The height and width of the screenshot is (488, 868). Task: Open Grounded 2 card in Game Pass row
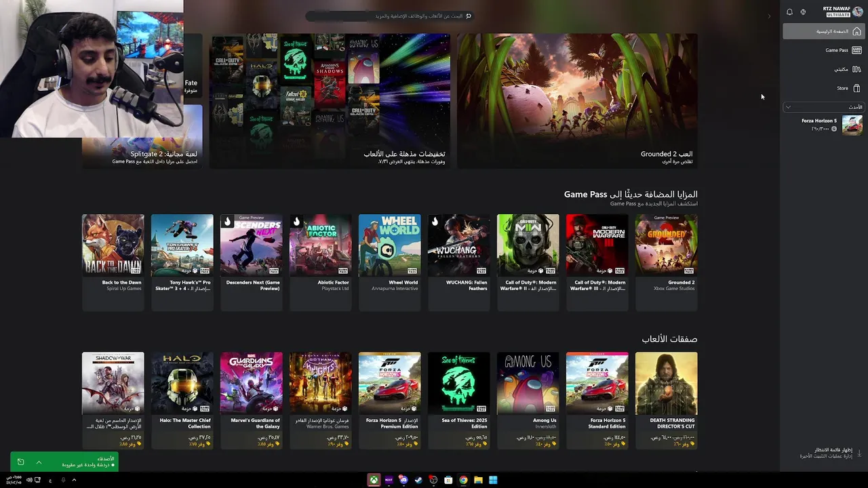coord(667,262)
